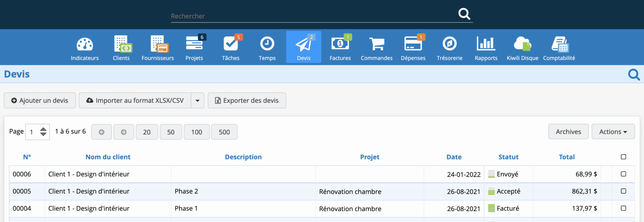
Task: Click Ajouter un devis button
Action: 40,101
